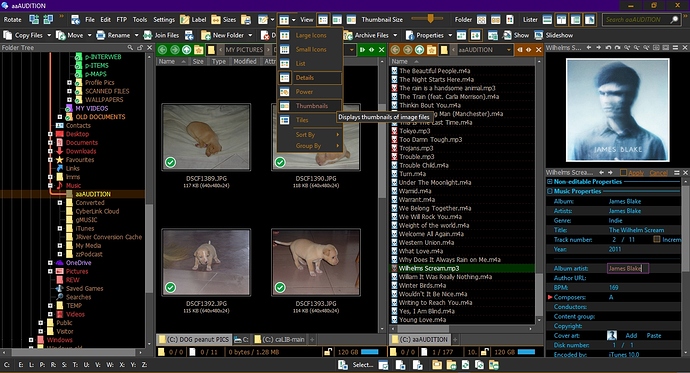Click the Cancel link in metadata panel
This screenshot has height=373, width=690.
[658, 172]
